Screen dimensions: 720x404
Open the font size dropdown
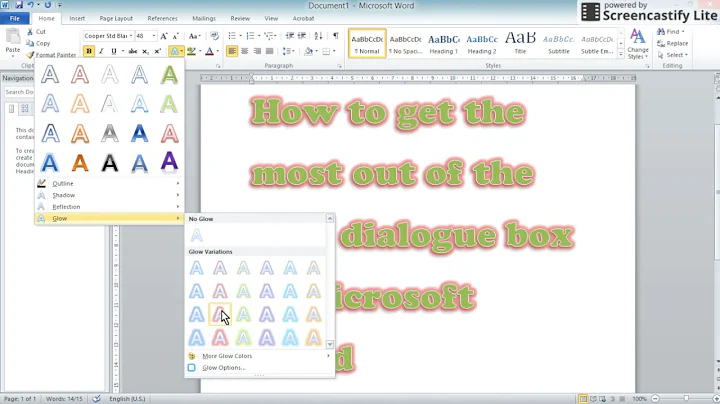[154, 36]
